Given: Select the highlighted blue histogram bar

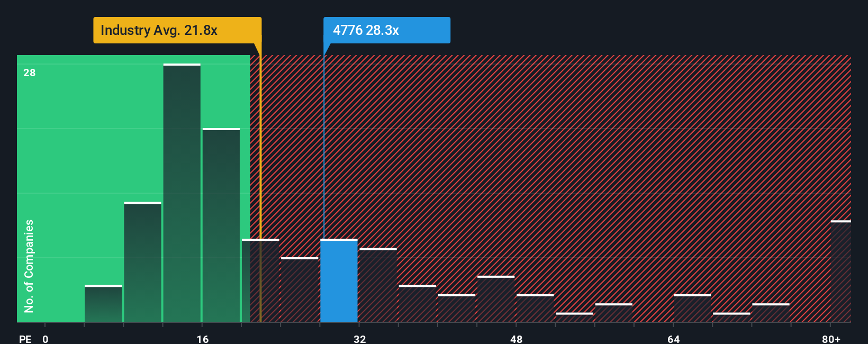Looking at the screenshot, I should tap(339, 280).
